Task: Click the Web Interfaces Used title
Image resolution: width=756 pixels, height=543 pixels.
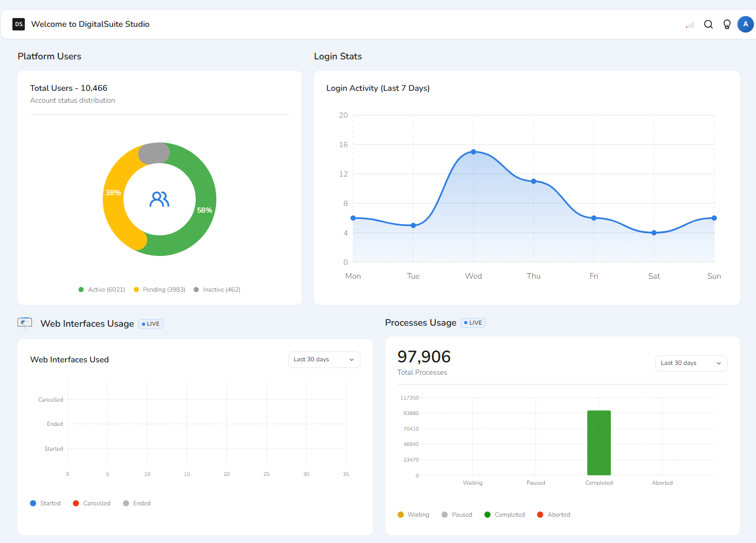Action: coord(69,360)
